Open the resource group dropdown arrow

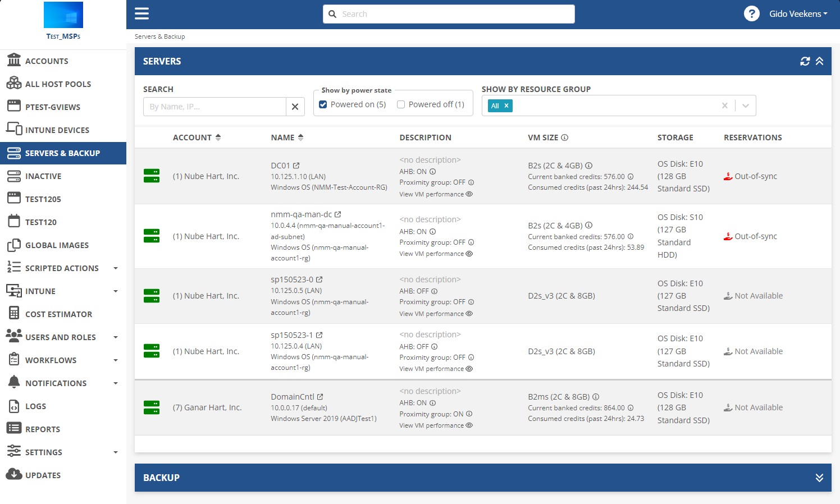(x=745, y=106)
